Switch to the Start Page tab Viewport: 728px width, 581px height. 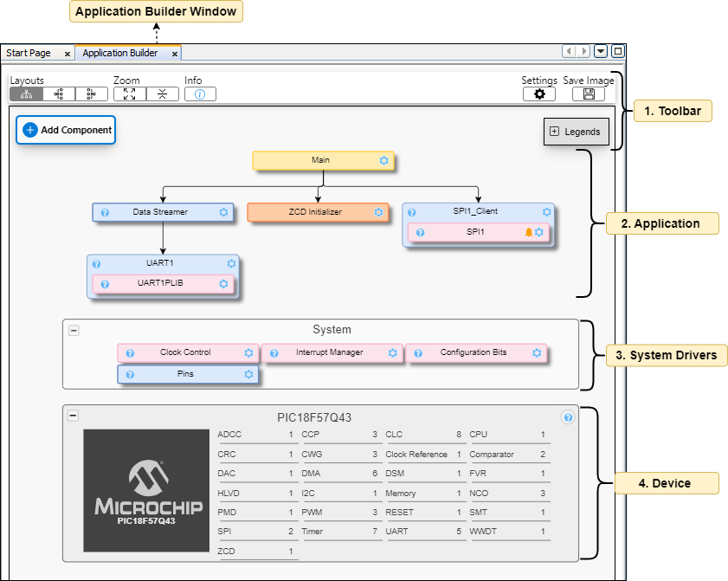point(29,53)
